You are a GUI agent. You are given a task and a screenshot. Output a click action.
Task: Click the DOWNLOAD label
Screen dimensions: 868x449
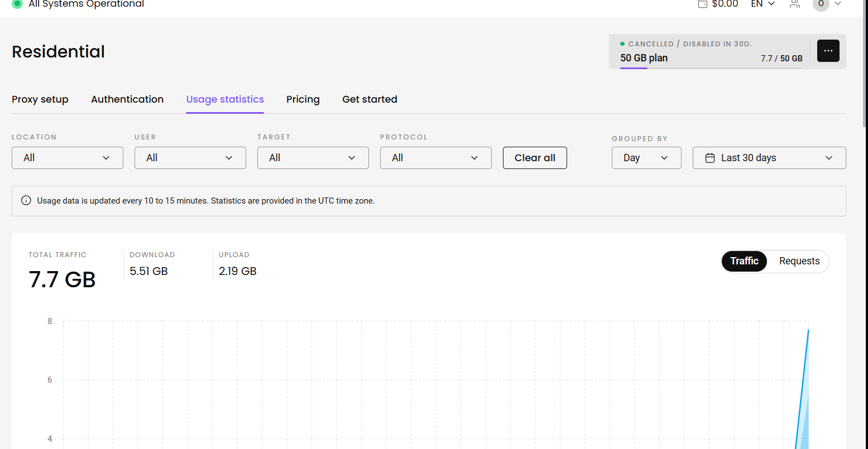[x=152, y=255]
